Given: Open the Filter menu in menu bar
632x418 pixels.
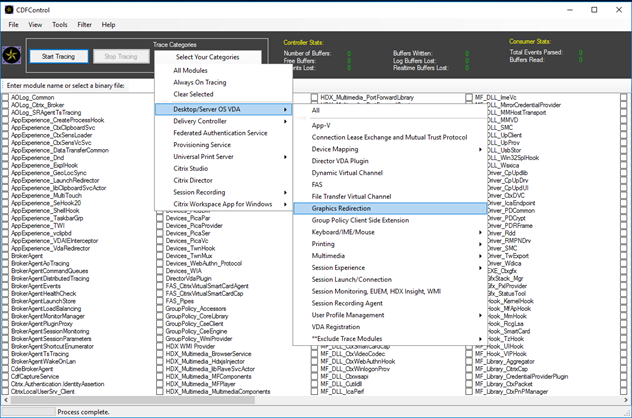Looking at the screenshot, I should point(84,24).
